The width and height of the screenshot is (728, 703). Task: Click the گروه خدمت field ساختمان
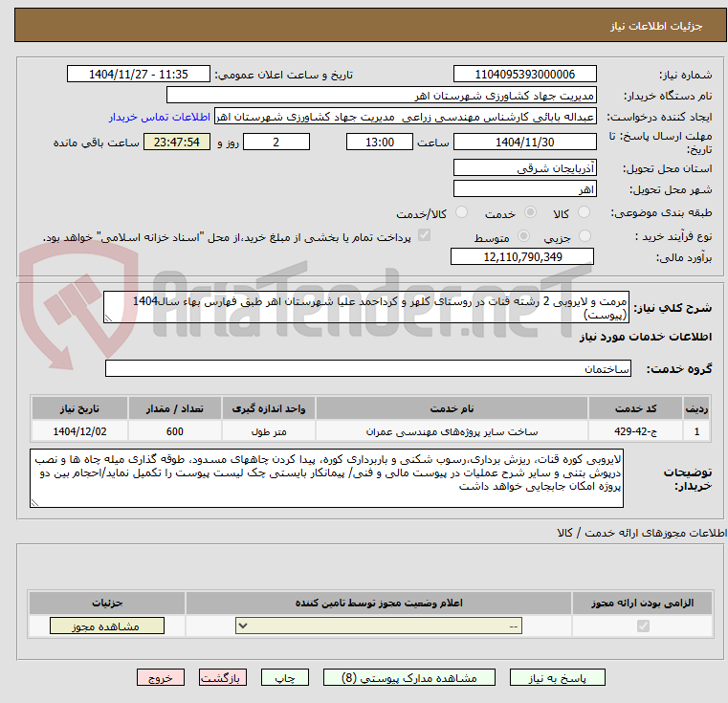point(367,368)
